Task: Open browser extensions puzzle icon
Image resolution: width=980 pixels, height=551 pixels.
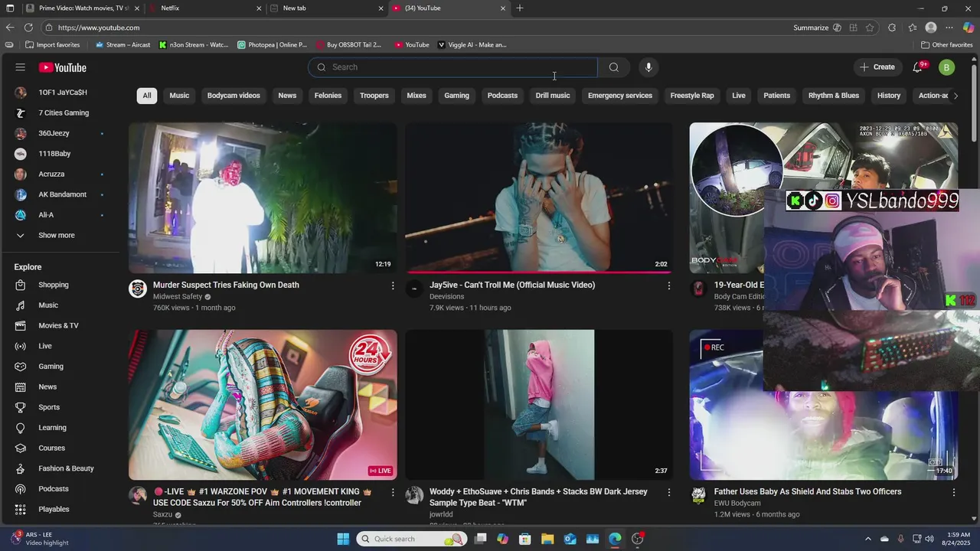Action: click(892, 28)
